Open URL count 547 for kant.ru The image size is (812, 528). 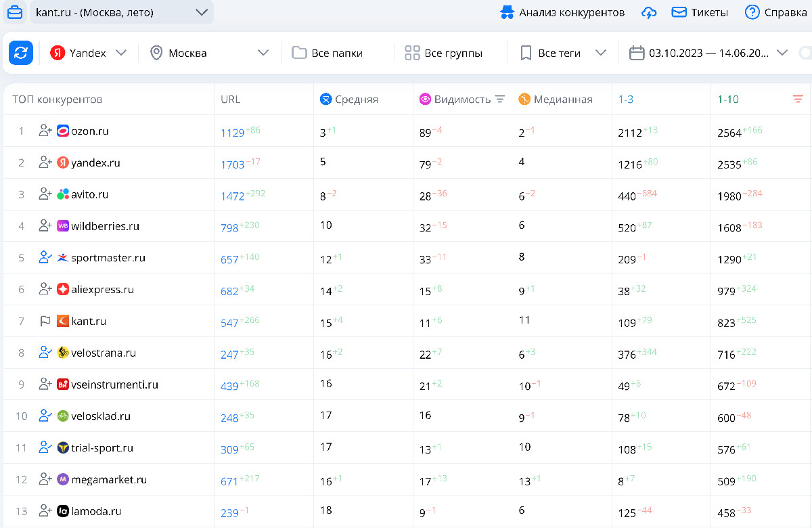pos(229,323)
